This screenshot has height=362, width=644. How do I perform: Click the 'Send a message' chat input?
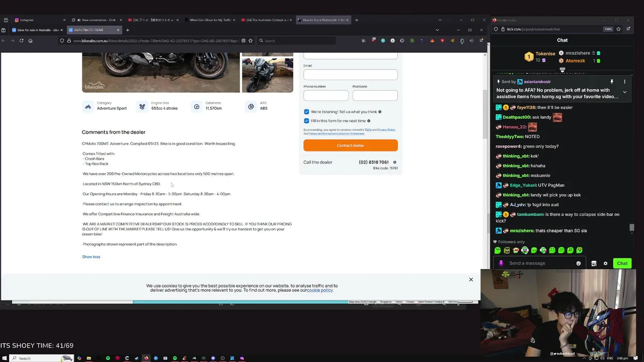pos(541,263)
